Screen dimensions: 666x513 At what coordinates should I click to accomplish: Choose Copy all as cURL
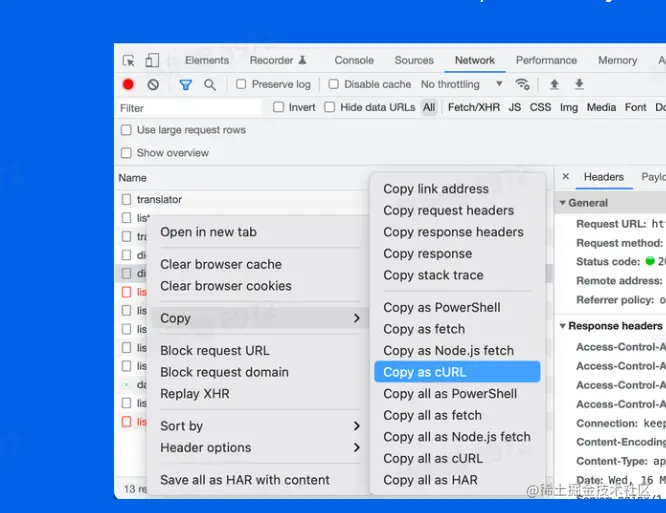pos(457,459)
